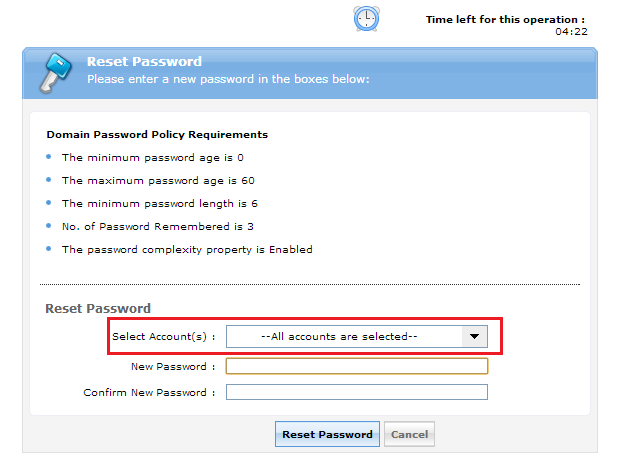The width and height of the screenshot is (619, 463).
Task: Select the minimum password age line
Action: [x=153, y=158]
